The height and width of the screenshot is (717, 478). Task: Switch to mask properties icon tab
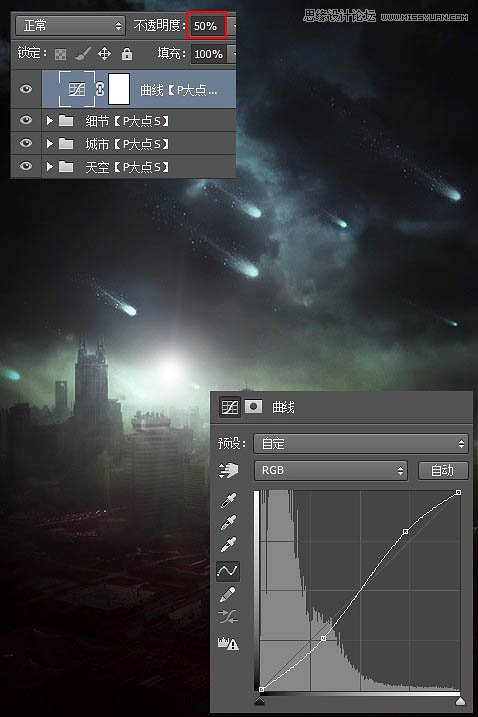253,406
